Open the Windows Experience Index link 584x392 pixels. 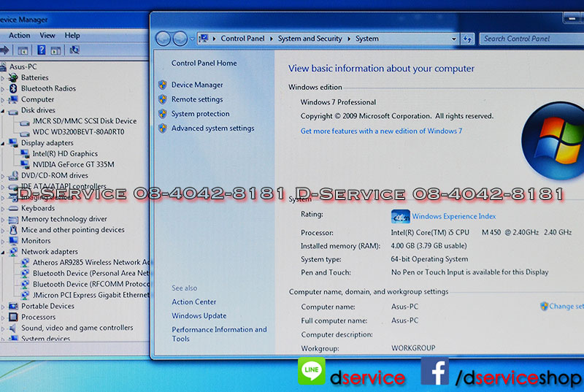tap(453, 216)
